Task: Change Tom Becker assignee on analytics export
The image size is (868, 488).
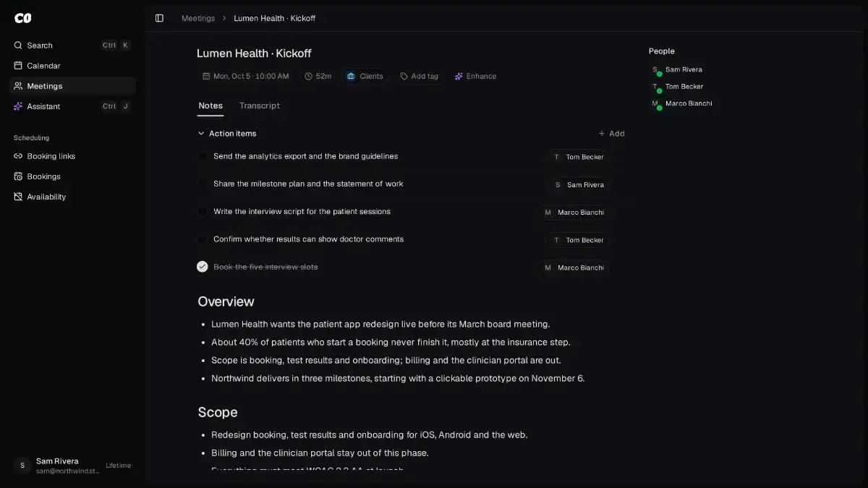Action: click(578, 157)
